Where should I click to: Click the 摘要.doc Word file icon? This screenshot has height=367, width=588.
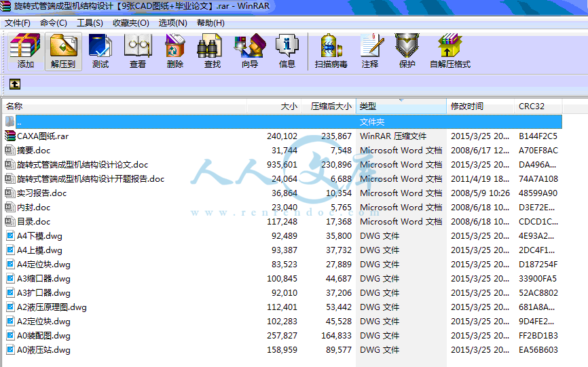(10, 150)
